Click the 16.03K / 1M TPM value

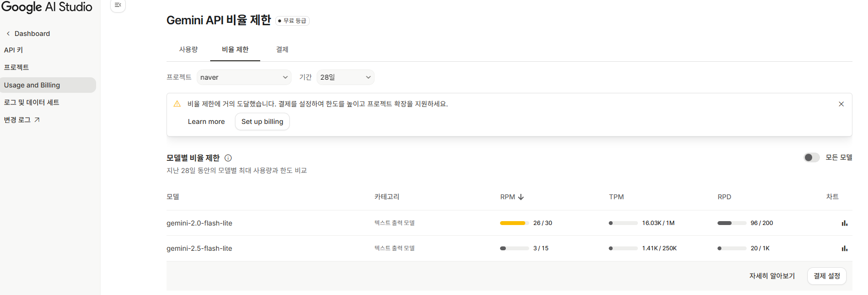(658, 223)
